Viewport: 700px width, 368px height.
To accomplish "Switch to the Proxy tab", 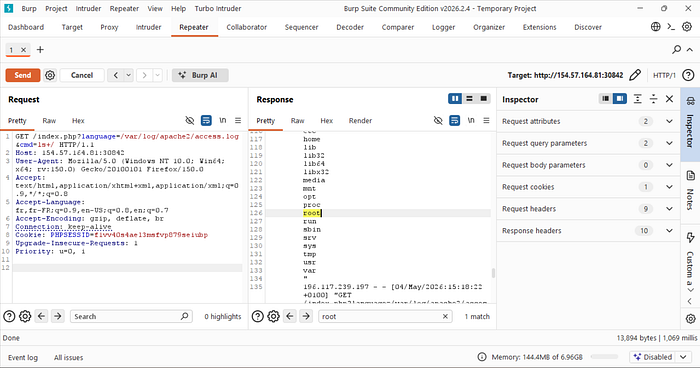I will pos(109,27).
